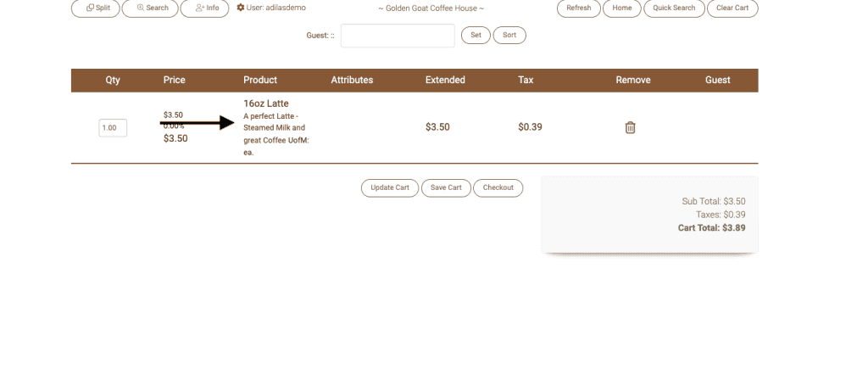Click the 16oz Latte product name
This screenshot has width=868, height=369.
click(x=265, y=103)
